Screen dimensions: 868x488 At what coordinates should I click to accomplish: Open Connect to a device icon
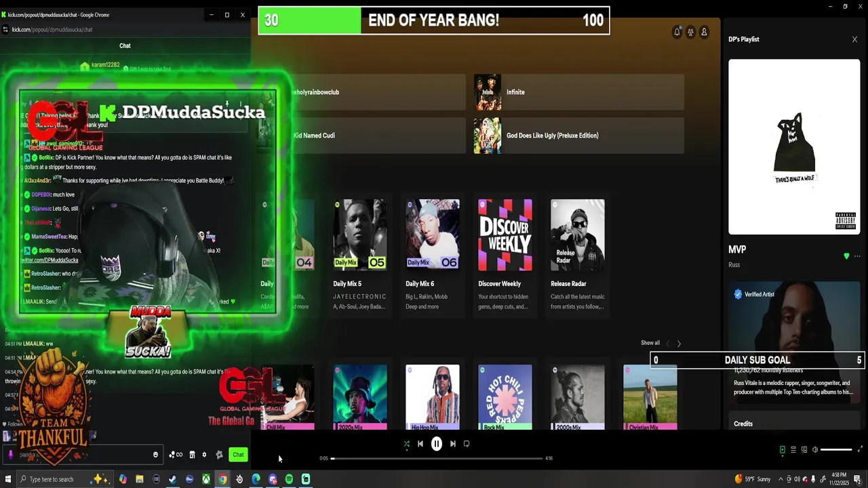pyautogui.click(x=804, y=449)
